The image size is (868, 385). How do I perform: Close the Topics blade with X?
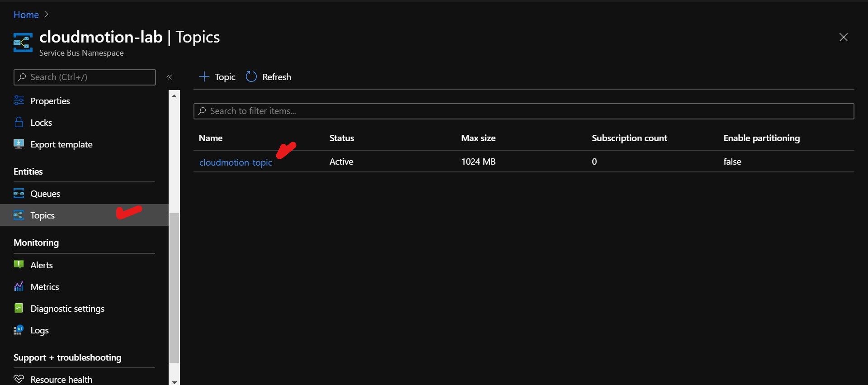843,37
